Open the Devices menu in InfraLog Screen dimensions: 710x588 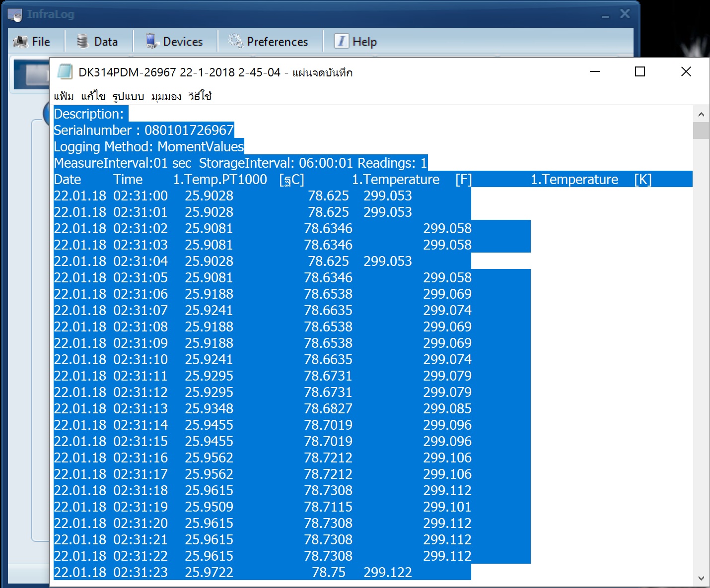coord(174,42)
